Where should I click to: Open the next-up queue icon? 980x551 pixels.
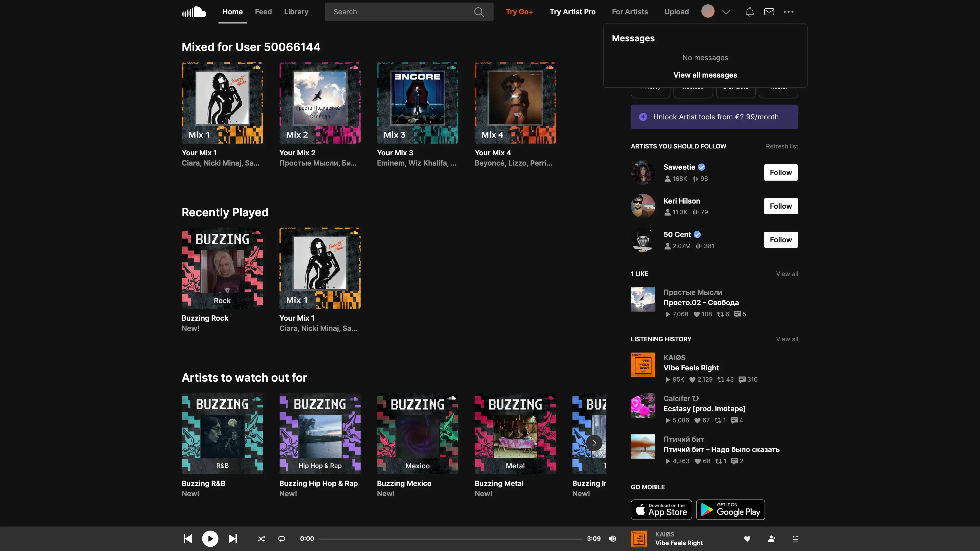click(795, 539)
